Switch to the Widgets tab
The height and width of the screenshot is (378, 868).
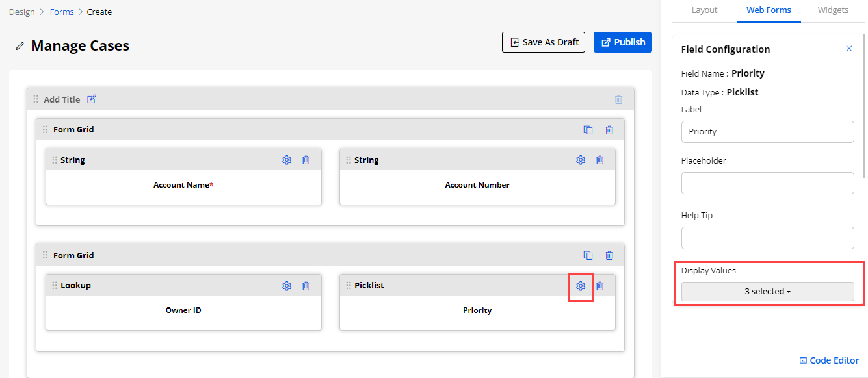[x=833, y=10]
